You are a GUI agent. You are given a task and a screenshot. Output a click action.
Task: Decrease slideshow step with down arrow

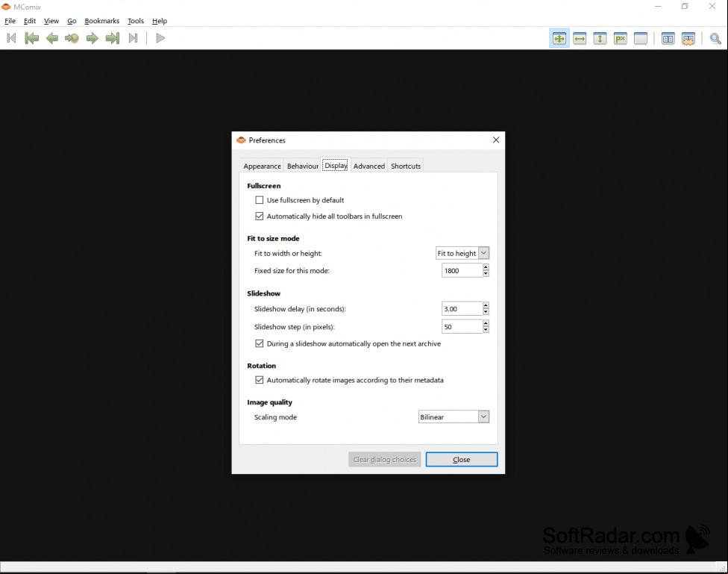tap(486, 329)
